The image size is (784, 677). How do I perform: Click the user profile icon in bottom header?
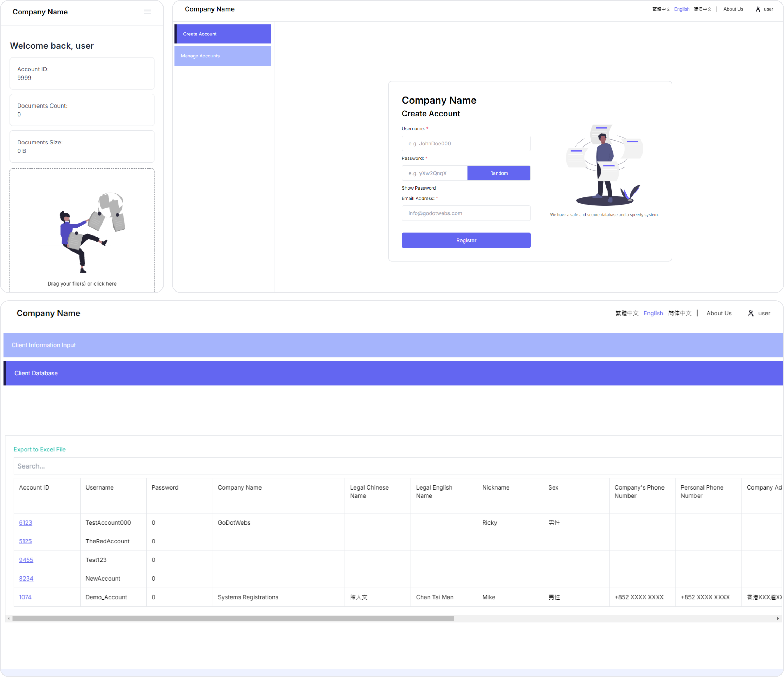(751, 313)
